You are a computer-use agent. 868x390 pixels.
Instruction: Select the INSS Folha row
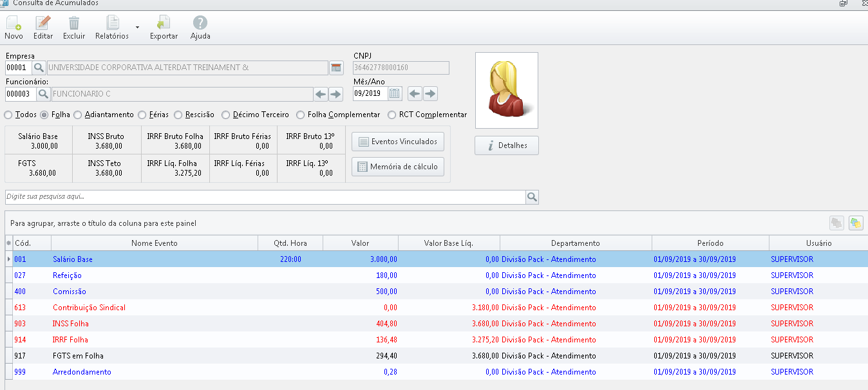tap(436, 324)
